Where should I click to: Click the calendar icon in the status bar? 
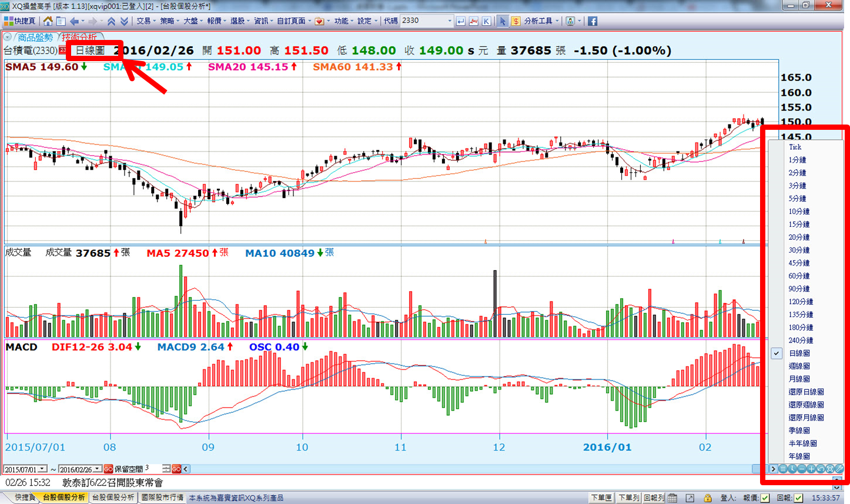[x=672, y=498]
